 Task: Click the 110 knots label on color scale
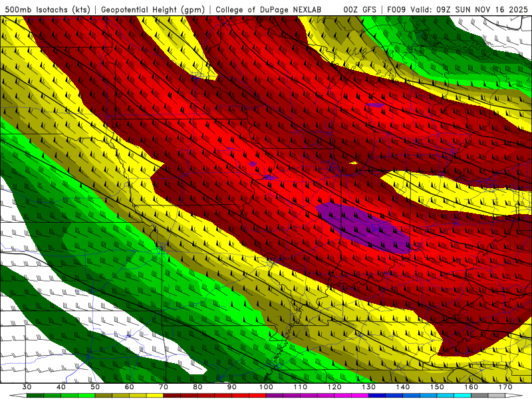click(x=301, y=387)
